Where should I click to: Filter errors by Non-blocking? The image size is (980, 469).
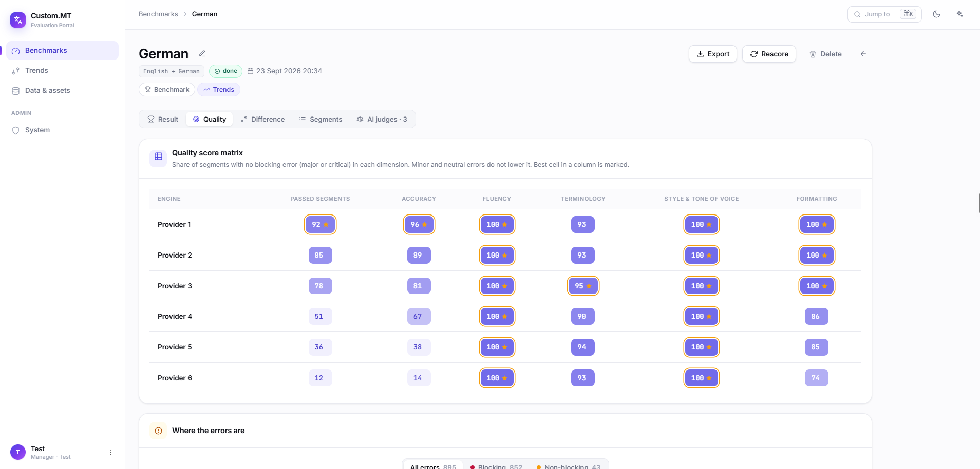pos(569,466)
